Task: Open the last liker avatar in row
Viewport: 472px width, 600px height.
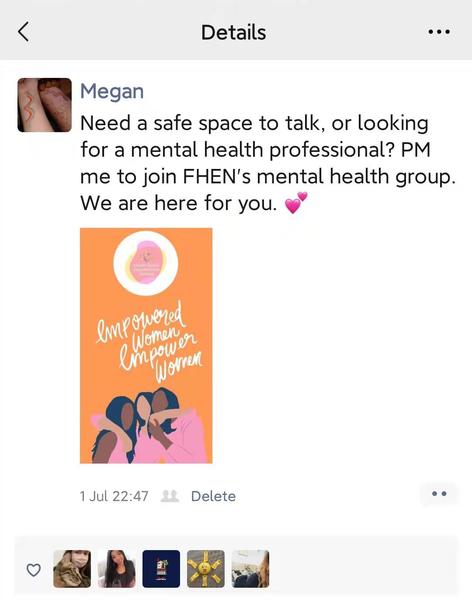Action: click(x=250, y=569)
